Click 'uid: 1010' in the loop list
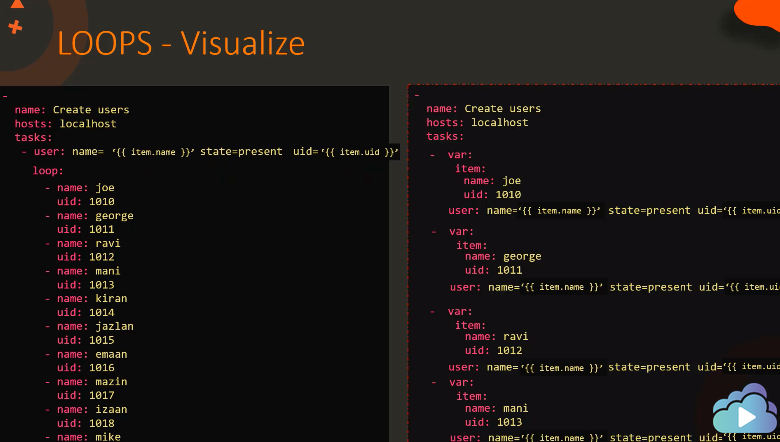The image size is (780, 442). (x=86, y=201)
